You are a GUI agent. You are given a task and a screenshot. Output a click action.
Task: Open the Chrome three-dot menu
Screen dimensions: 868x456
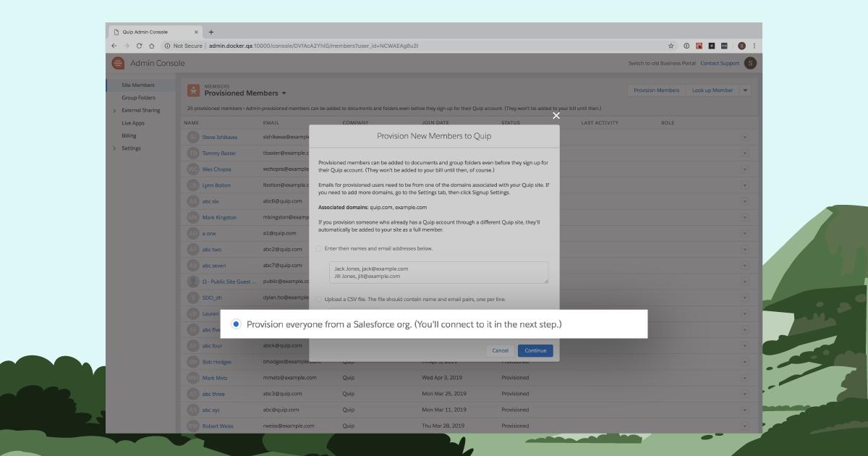point(754,46)
